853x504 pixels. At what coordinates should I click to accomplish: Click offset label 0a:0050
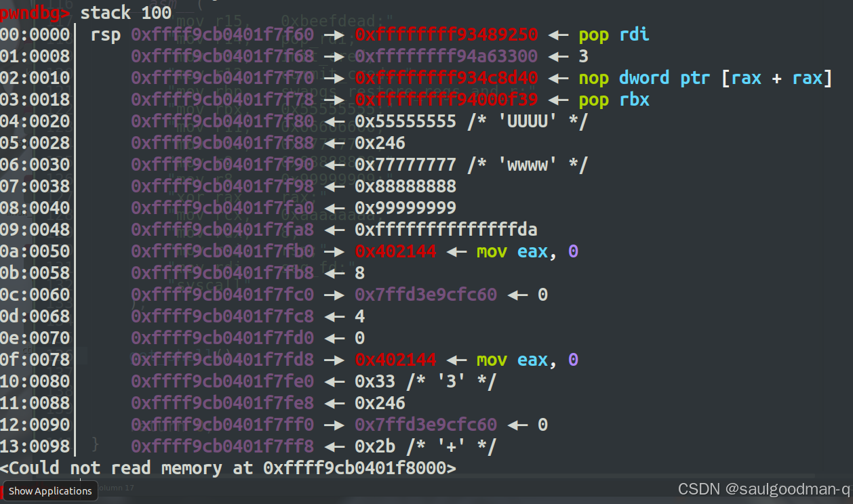[35, 251]
